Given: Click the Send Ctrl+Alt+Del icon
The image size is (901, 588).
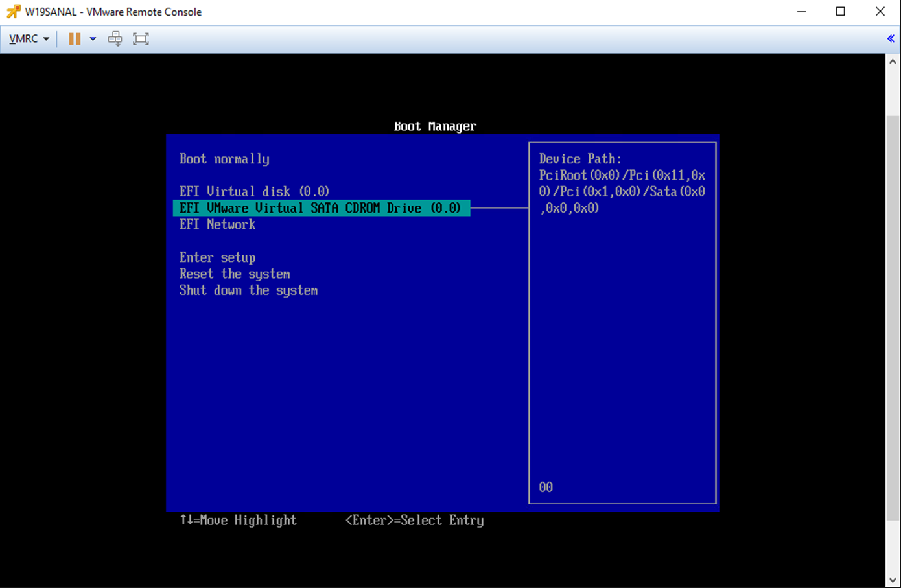Looking at the screenshot, I should [115, 39].
